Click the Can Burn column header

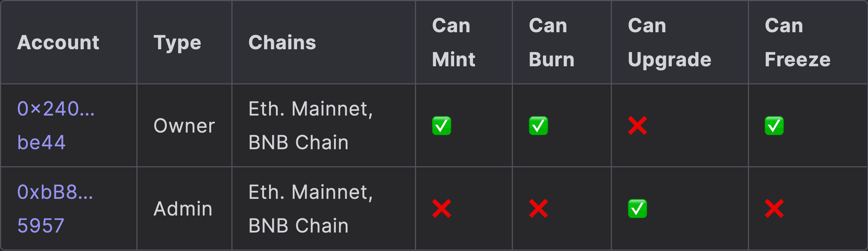pyautogui.click(x=551, y=42)
